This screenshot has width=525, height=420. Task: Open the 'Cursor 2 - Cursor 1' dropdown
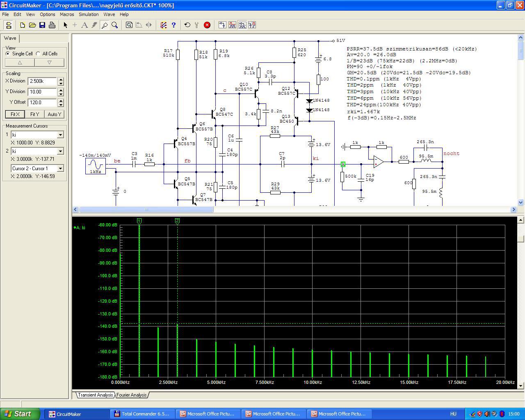tap(60, 169)
